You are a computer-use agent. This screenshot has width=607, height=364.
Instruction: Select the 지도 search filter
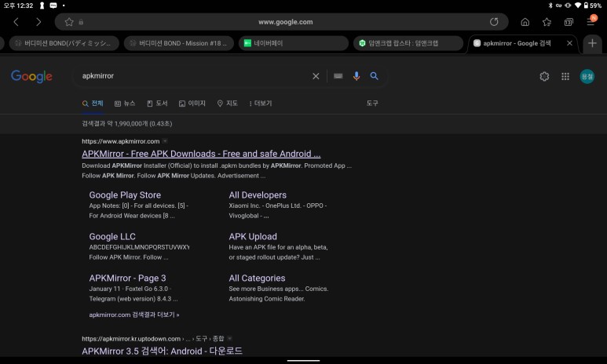[x=227, y=104]
